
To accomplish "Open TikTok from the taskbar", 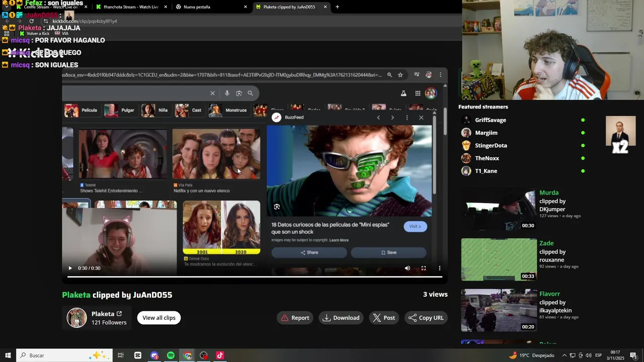I will [220, 355].
